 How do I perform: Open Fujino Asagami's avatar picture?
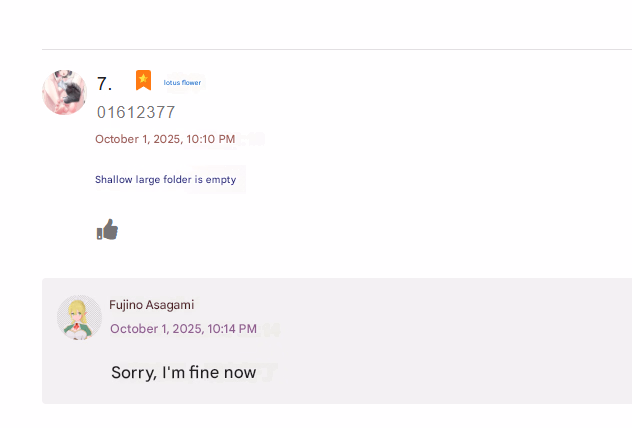click(79, 318)
